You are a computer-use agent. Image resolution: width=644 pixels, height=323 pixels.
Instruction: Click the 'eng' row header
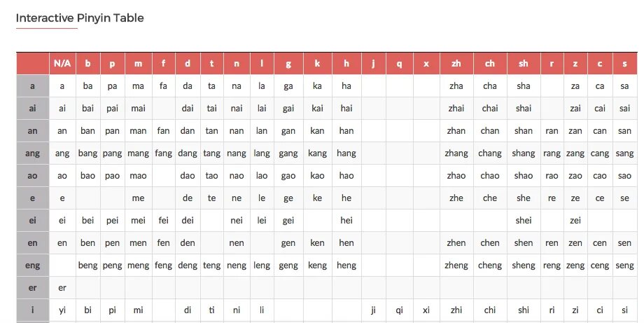32,266
